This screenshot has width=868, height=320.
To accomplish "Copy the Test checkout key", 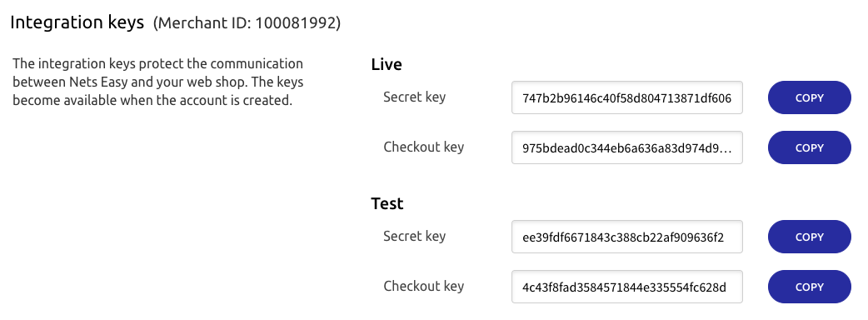I will [x=809, y=287].
